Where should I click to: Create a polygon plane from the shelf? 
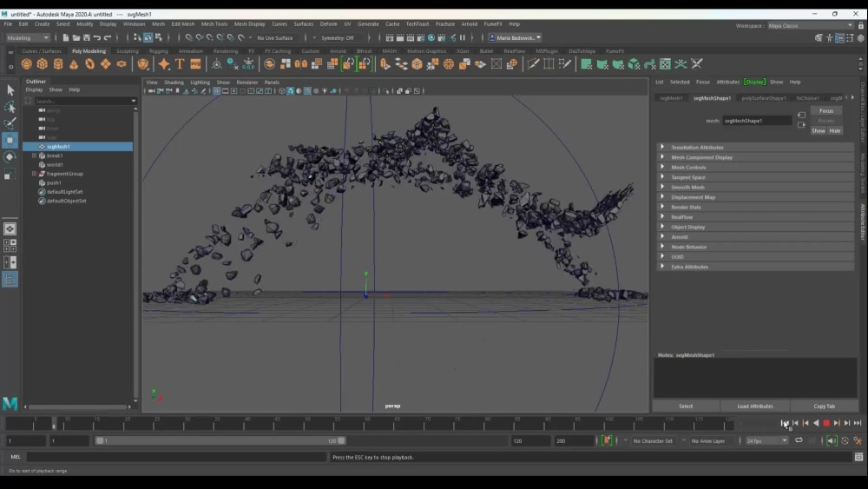105,64
